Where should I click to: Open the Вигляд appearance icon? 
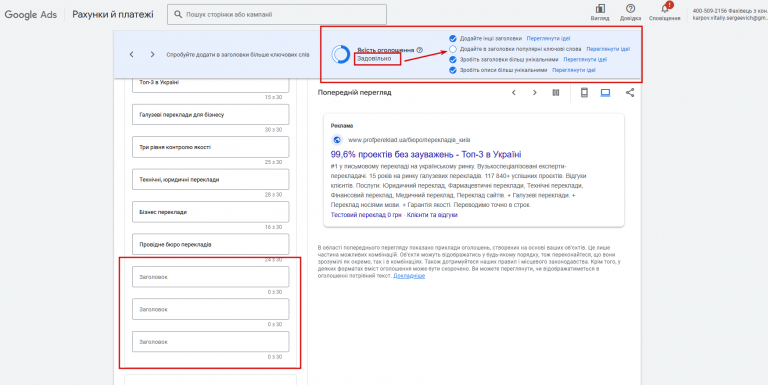point(600,9)
